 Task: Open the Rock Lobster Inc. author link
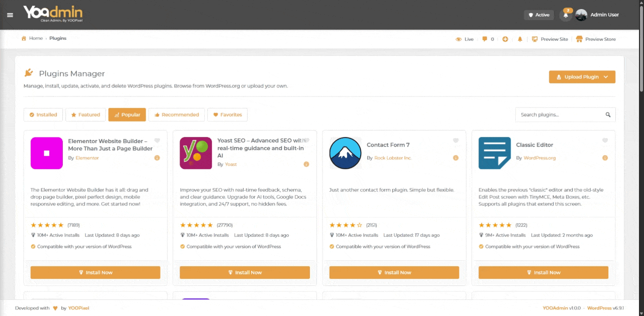point(393,158)
